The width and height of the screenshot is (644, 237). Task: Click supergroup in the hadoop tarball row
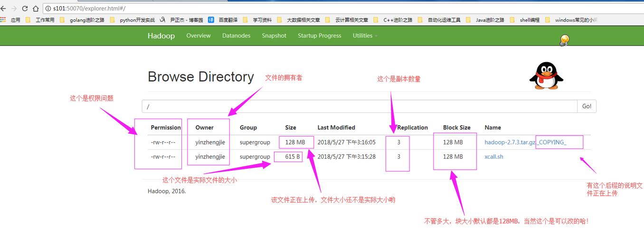tap(255, 142)
